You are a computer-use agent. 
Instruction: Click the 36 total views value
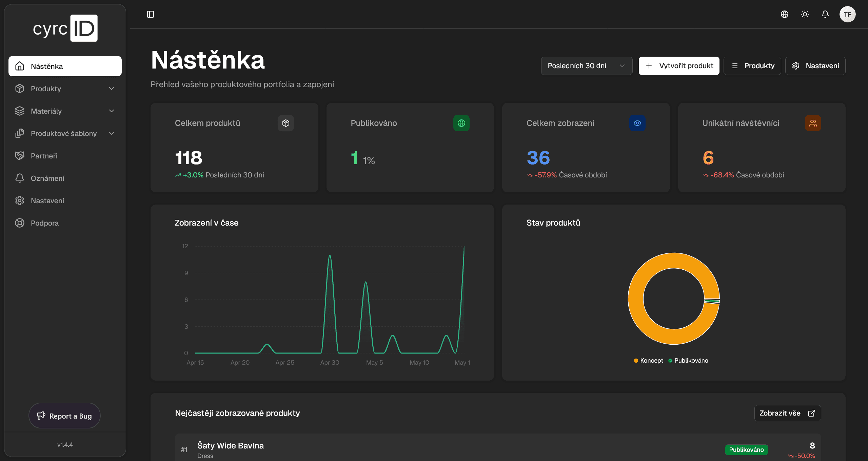(538, 158)
